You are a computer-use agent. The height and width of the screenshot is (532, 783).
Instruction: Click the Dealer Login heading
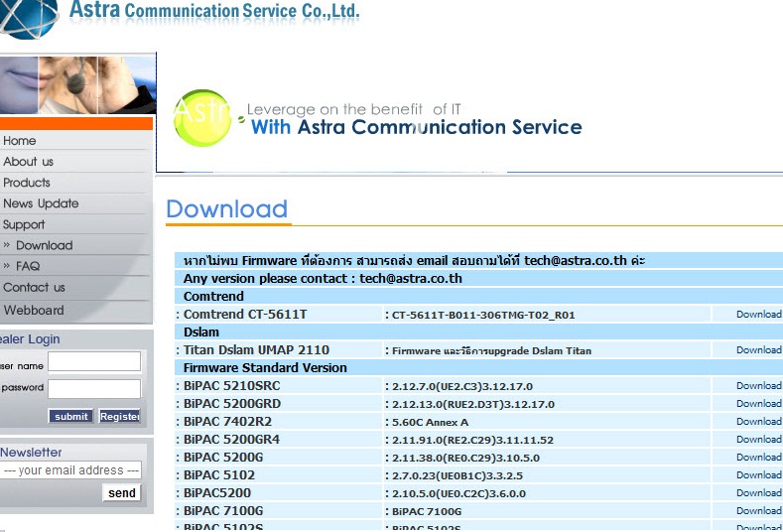coord(30,339)
